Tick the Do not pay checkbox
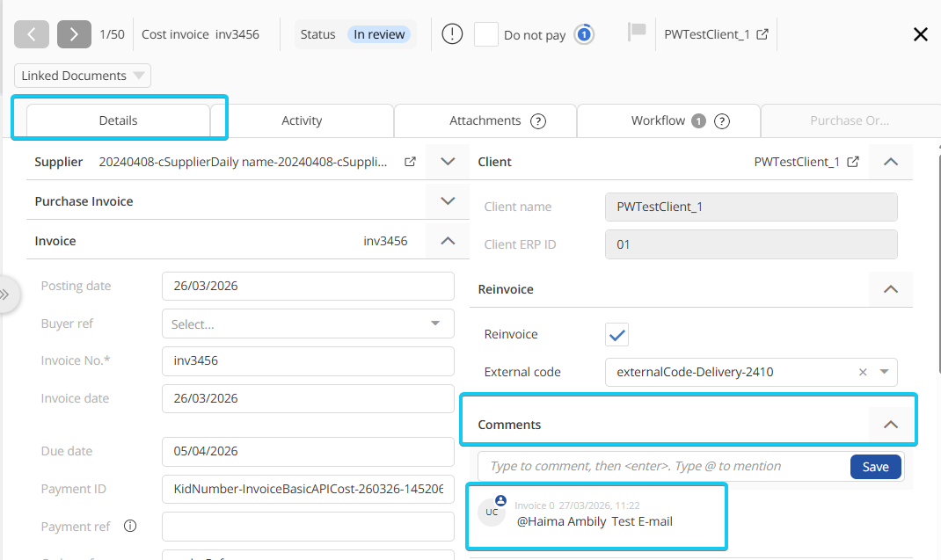Image resolution: width=941 pixels, height=560 pixels. coord(486,35)
